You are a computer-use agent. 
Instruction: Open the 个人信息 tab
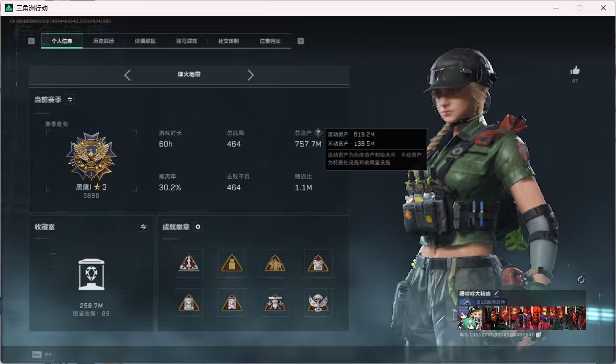62,41
